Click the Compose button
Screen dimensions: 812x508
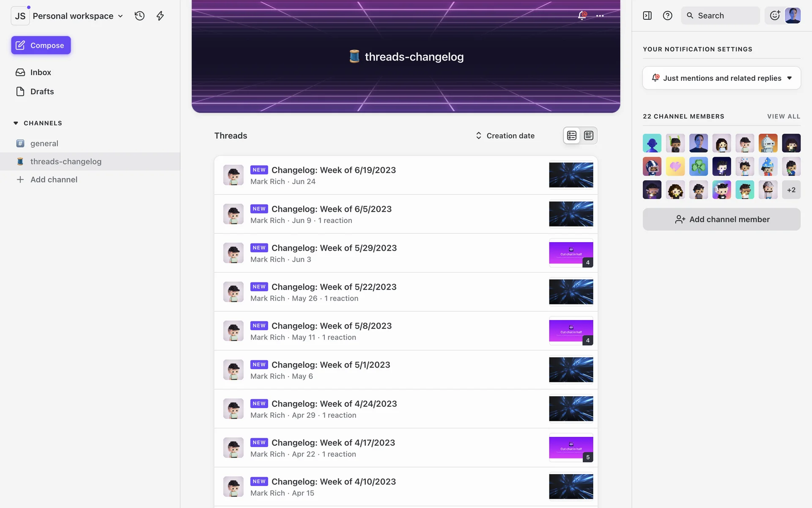41,45
